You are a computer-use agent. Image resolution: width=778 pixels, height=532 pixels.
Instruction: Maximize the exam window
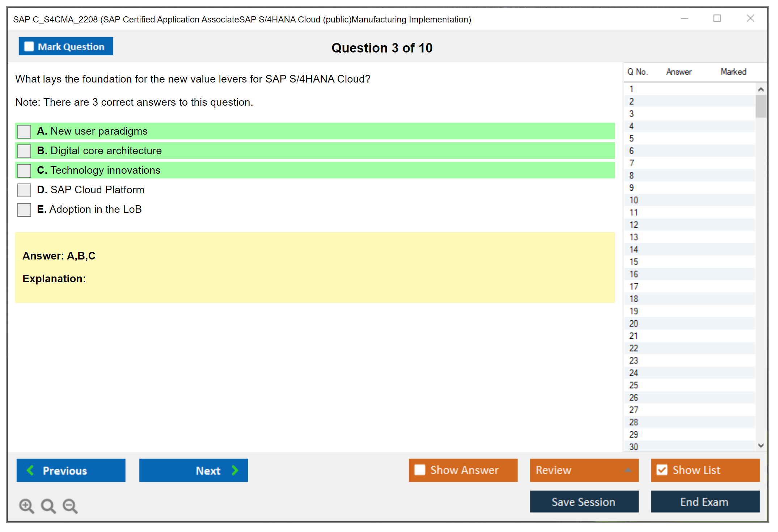(x=717, y=18)
